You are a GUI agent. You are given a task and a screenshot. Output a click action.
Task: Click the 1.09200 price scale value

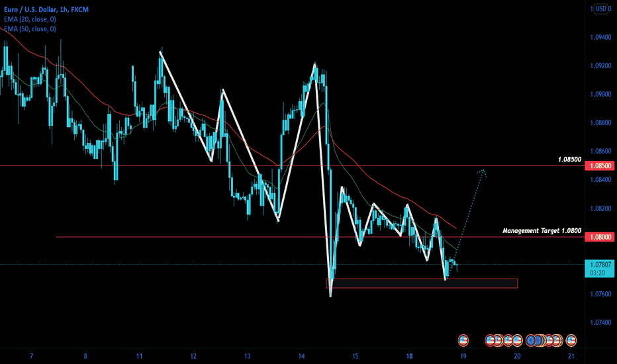600,66
